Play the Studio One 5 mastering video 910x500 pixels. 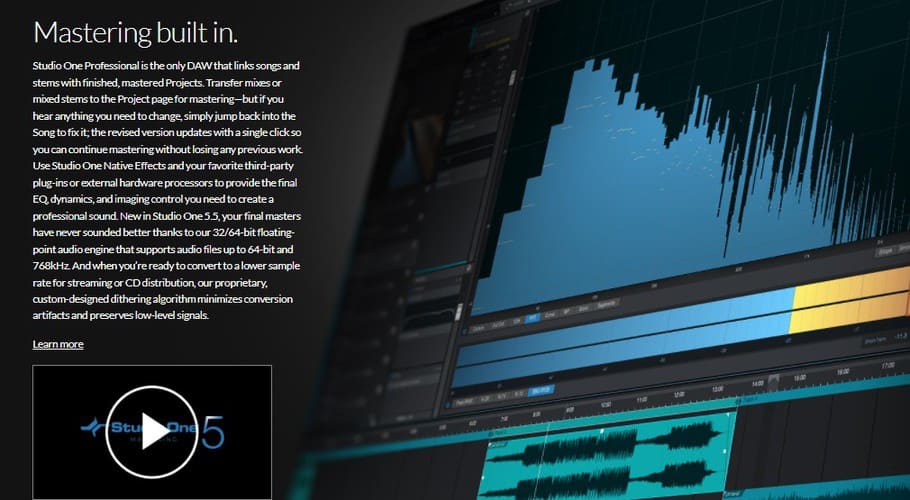152,432
